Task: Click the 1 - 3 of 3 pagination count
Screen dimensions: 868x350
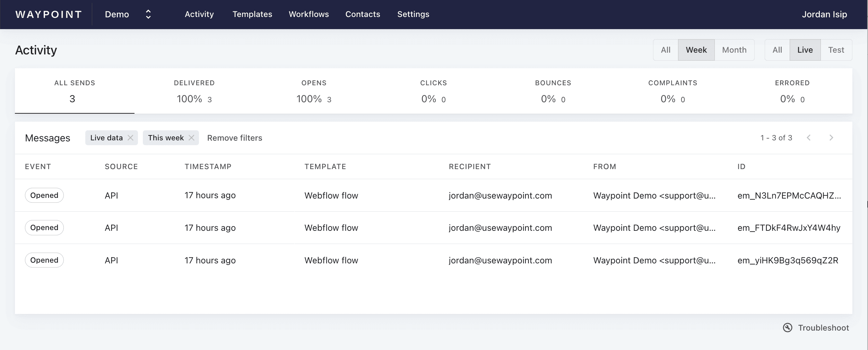Action: pyautogui.click(x=776, y=138)
